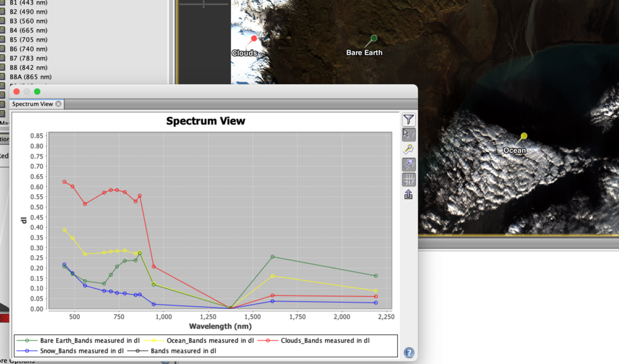This screenshot has height=364, width=619.
Task: Switch to the Spectrum View tab
Action: (x=33, y=103)
